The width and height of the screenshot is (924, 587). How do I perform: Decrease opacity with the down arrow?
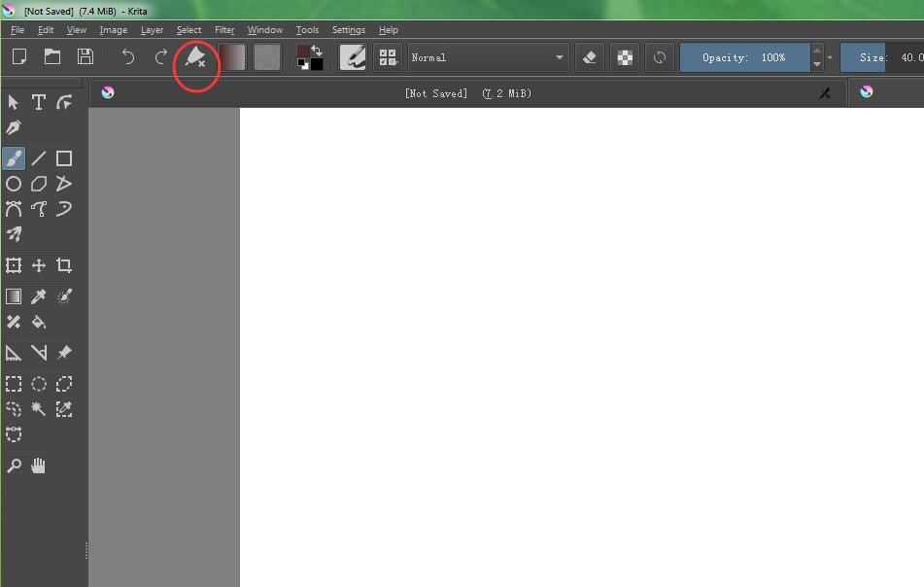click(x=817, y=64)
